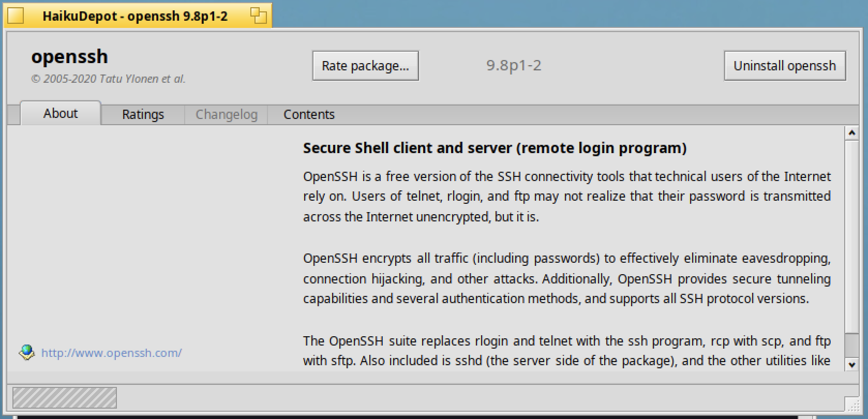868x419 pixels.
Task: Click the yellow close box in title tab
Action: [16, 16]
